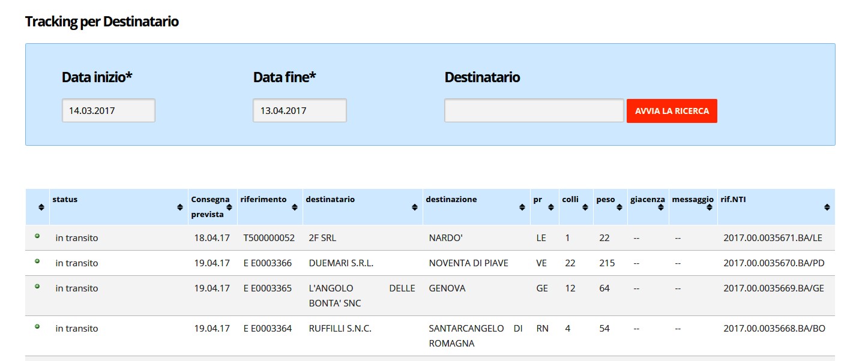
Task: Focus the Data fine date field
Action: [300, 111]
